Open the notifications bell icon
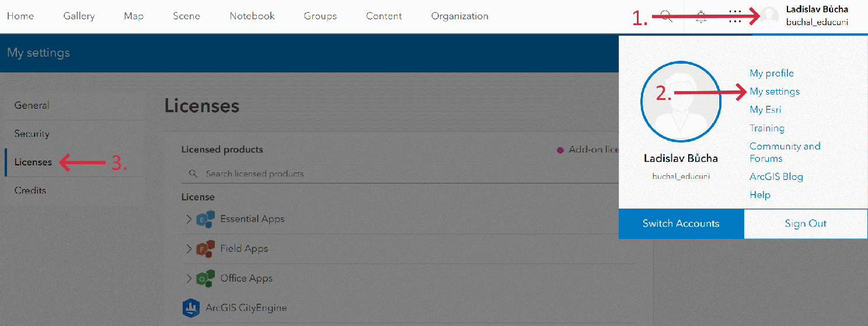The height and width of the screenshot is (326, 868). point(701,16)
